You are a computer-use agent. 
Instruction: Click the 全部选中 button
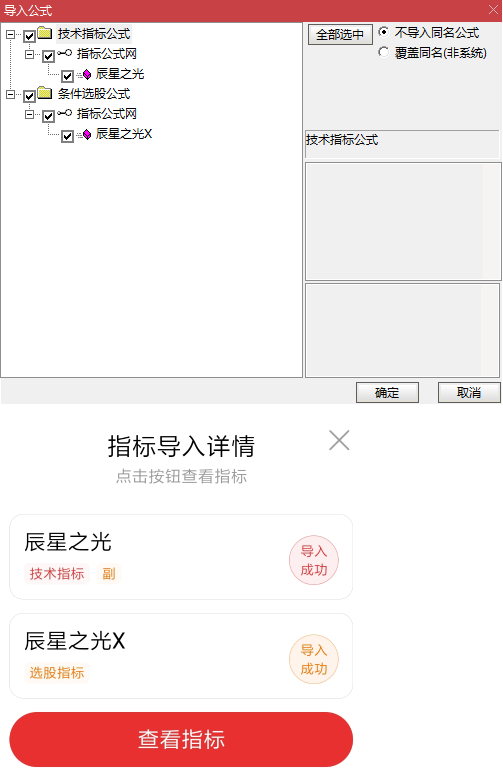click(340, 34)
